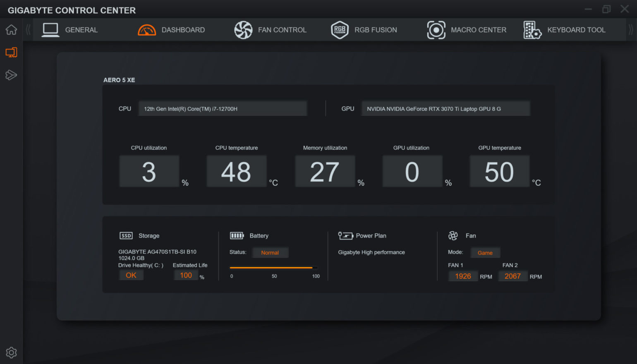The image size is (637, 364).
Task: Click the GPU model name field
Action: [445, 109]
